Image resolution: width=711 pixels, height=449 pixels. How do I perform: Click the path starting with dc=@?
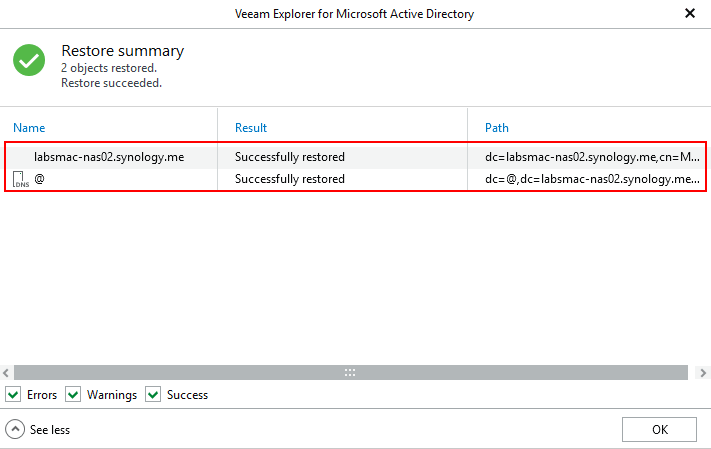coord(586,179)
